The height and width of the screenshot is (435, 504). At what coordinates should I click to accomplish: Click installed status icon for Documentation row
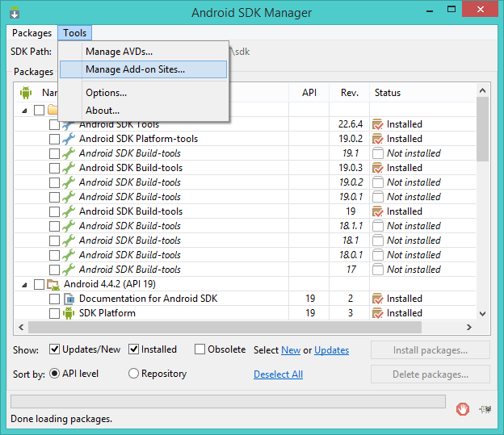pos(377,299)
